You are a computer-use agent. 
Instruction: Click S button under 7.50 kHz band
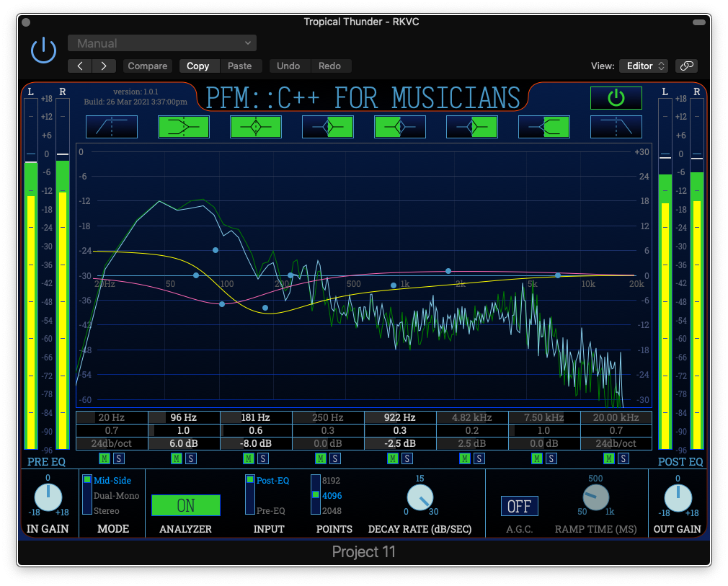click(x=551, y=458)
